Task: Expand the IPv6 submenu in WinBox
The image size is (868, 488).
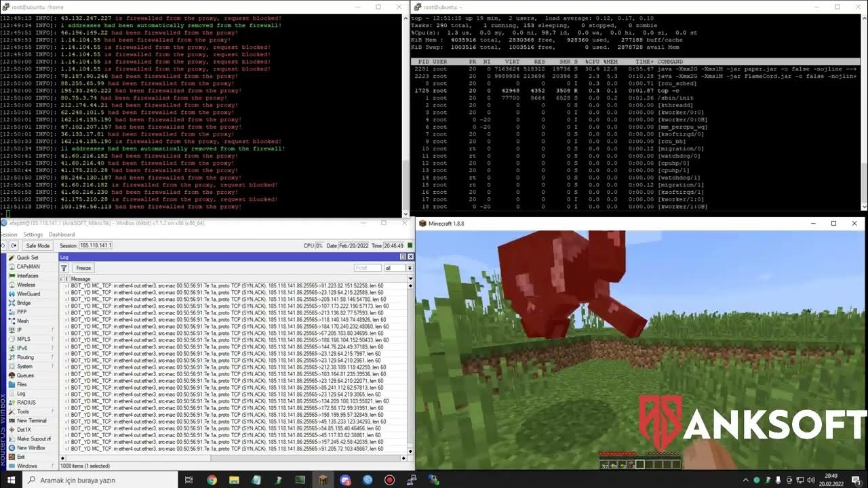Action: coord(31,348)
